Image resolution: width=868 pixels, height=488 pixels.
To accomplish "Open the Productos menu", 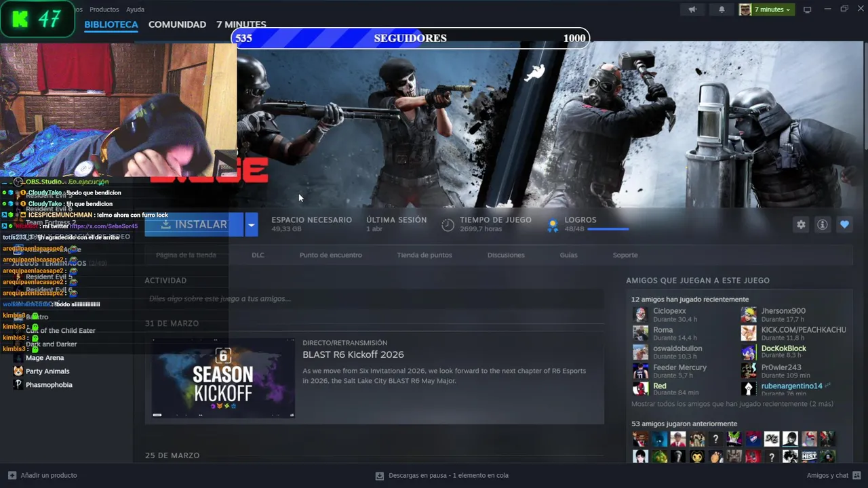I will pos(104,9).
